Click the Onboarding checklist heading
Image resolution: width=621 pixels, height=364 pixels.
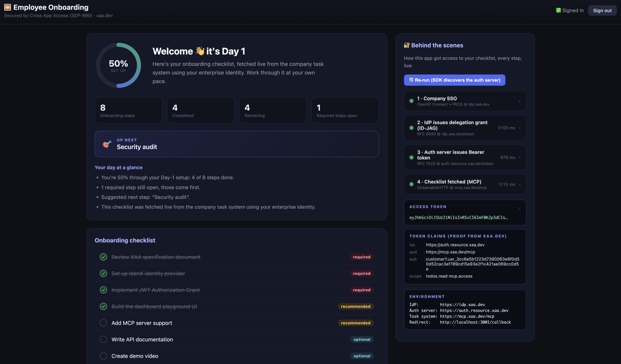click(x=125, y=240)
